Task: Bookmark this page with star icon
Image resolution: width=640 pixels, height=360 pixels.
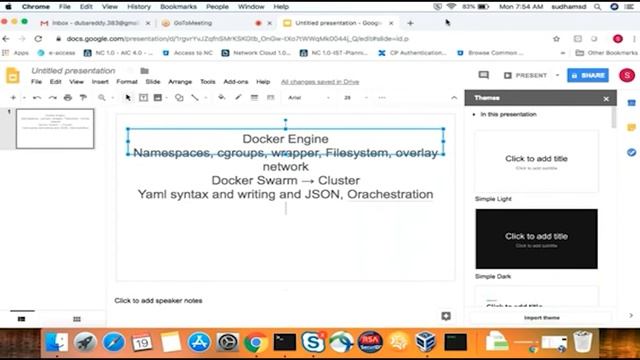Action: coord(556,39)
